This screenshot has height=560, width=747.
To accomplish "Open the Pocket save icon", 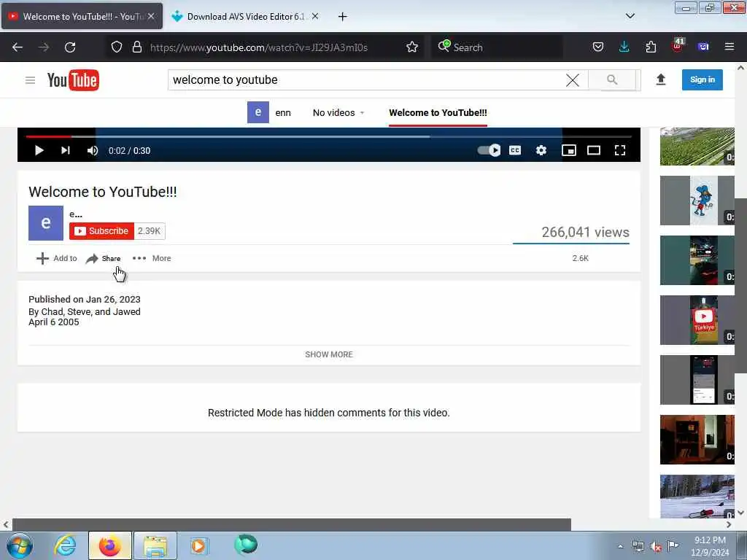I will [598, 47].
